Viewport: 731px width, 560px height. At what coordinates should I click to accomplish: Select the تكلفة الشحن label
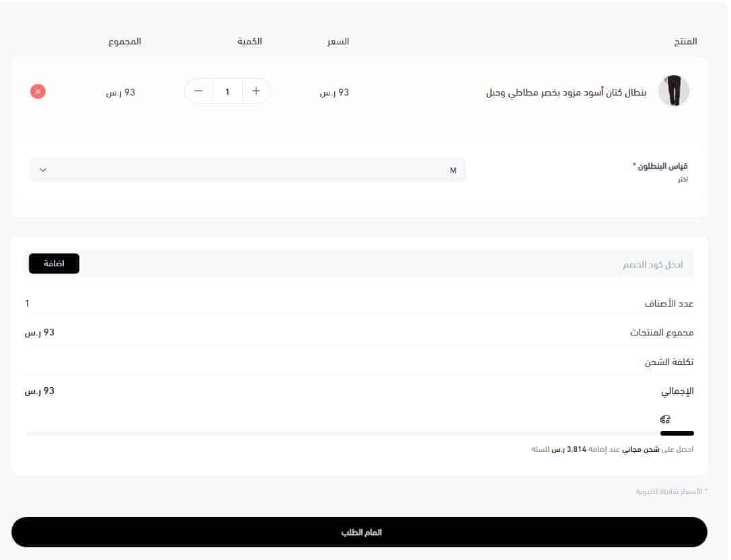669,362
